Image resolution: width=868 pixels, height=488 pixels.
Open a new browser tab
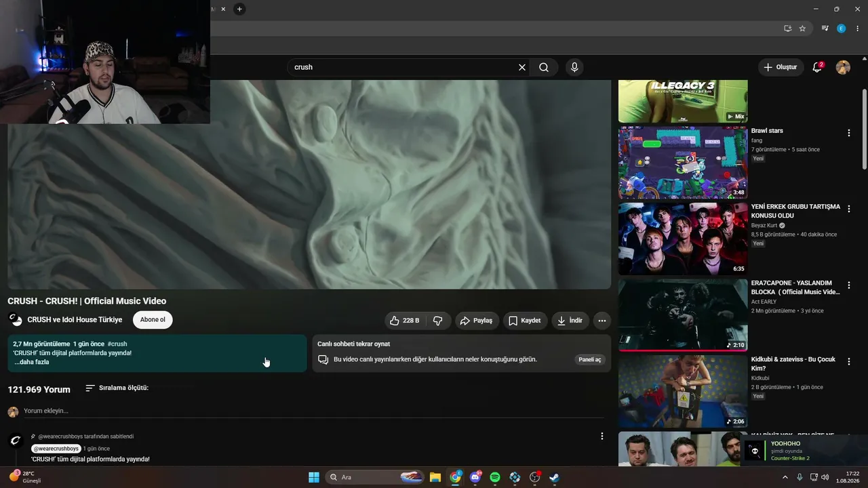(x=239, y=9)
